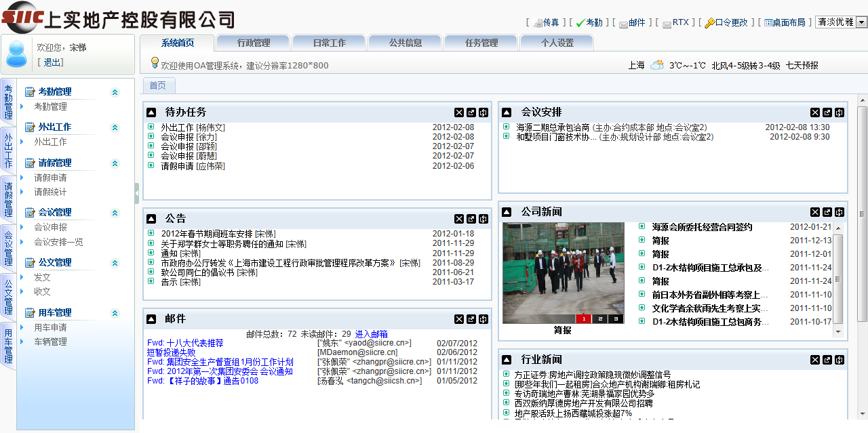Open the email Fwd: 十八大代表推荐
868x433 pixels.
[185, 343]
